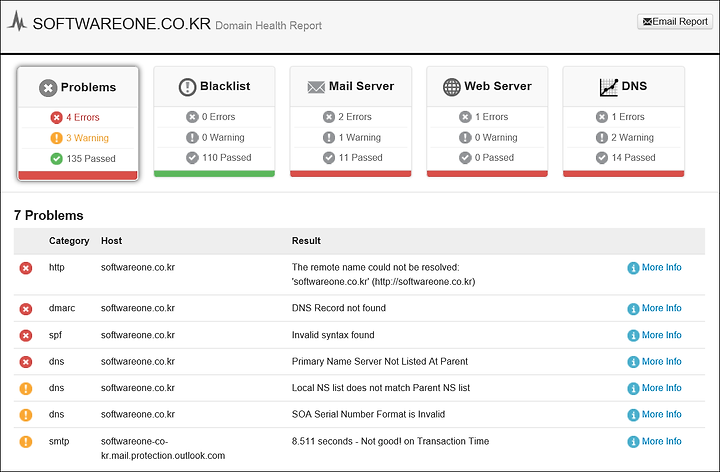The image size is (720, 472).
Task: Click the green 135 Passed checkmark icon
Action: [56, 159]
